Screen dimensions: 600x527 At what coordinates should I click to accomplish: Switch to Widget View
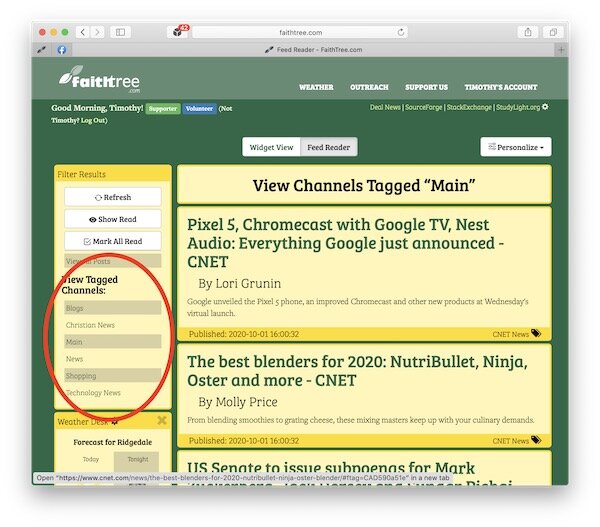tap(271, 147)
